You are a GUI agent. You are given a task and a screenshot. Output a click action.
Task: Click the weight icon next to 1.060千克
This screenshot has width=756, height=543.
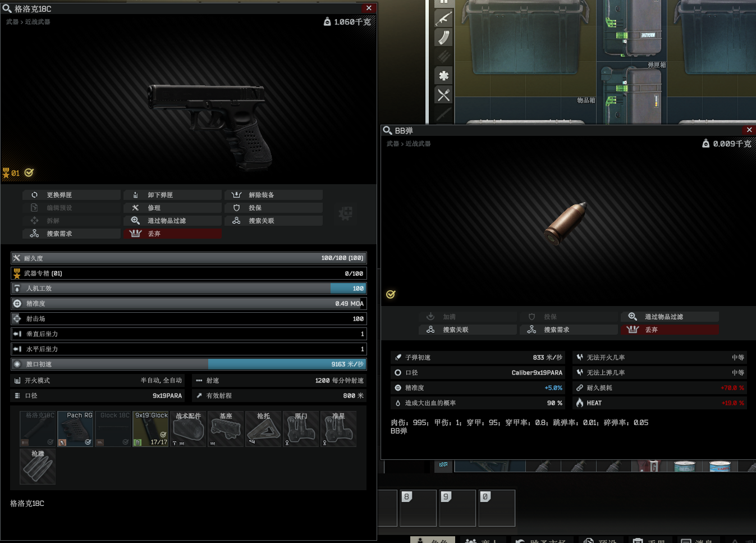tap(327, 21)
